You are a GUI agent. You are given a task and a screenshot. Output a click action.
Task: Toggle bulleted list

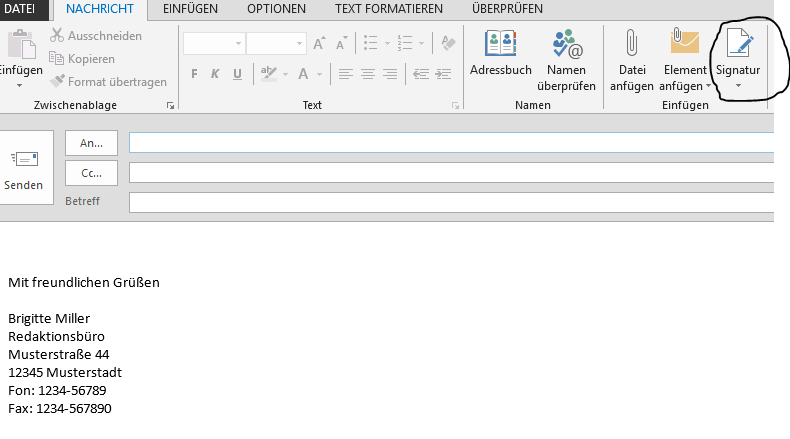(x=371, y=43)
